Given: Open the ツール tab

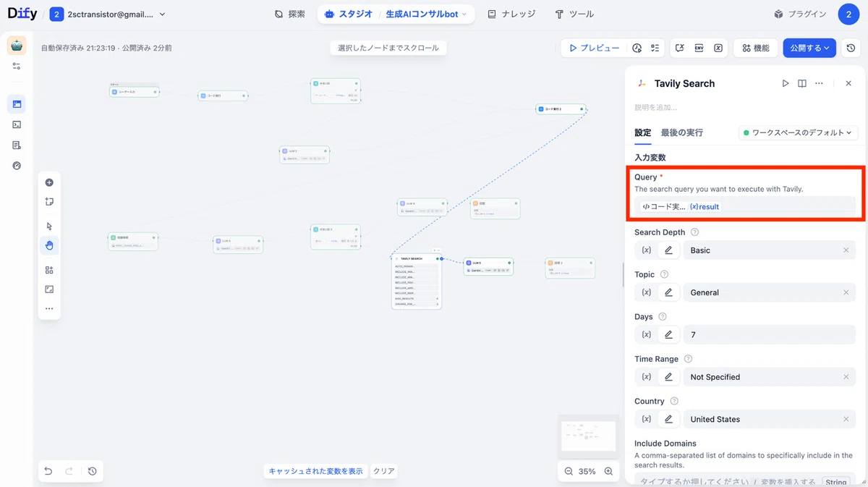Looking at the screenshot, I should 574,14.
